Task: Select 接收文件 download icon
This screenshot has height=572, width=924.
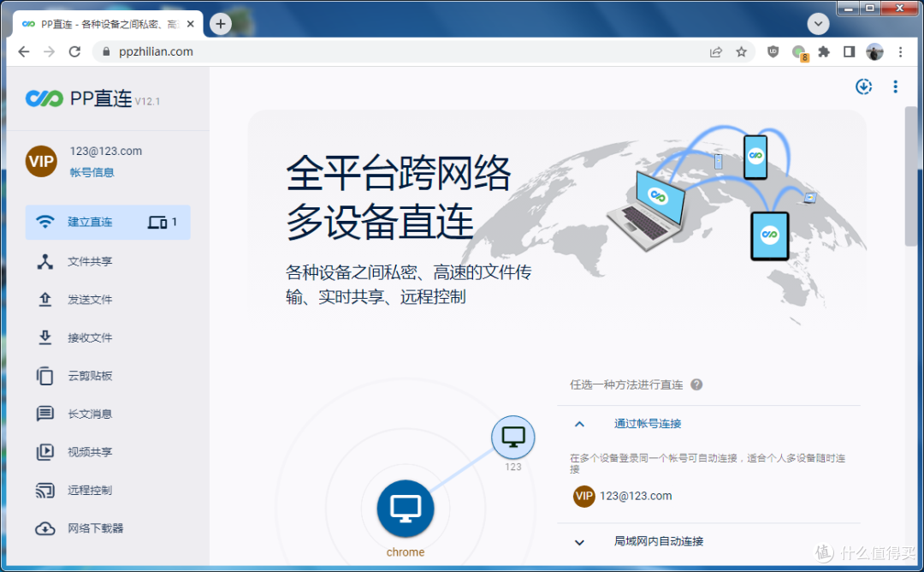Action: (44, 337)
